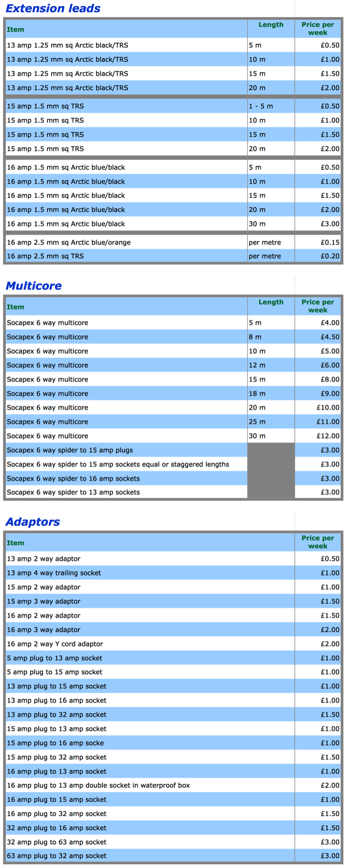Image resolution: width=346 pixels, height=868 pixels.
Task: Select the 32 amp plug to 63 amp socket row
Action: coord(56,842)
